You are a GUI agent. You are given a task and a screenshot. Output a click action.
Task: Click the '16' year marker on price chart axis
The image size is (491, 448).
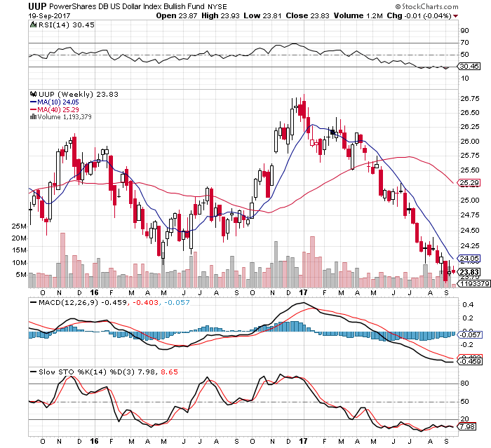click(94, 292)
